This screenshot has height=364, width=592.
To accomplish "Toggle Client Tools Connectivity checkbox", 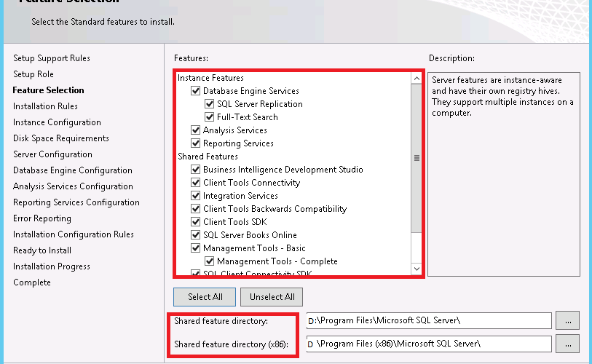I will [x=196, y=183].
